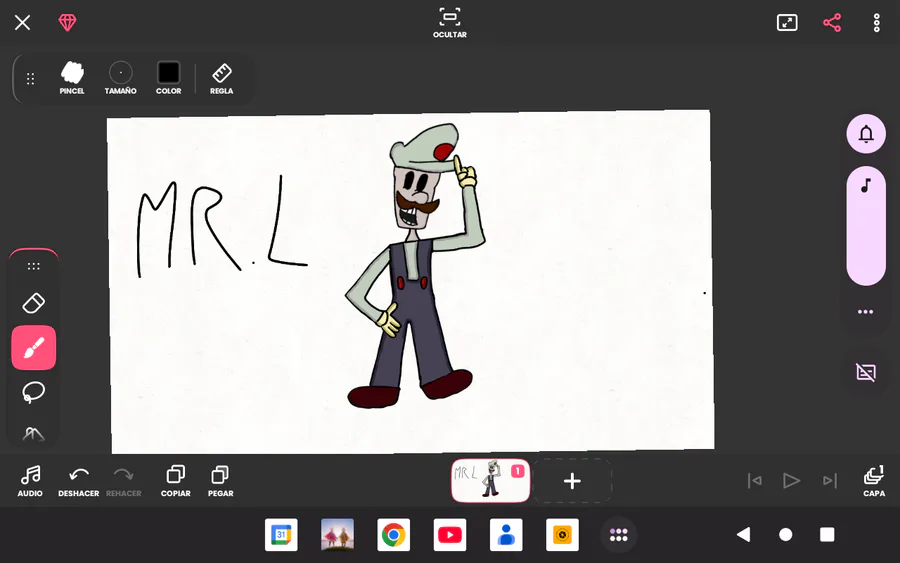Jump to the first frame
This screenshot has width=900, height=563.
point(754,480)
